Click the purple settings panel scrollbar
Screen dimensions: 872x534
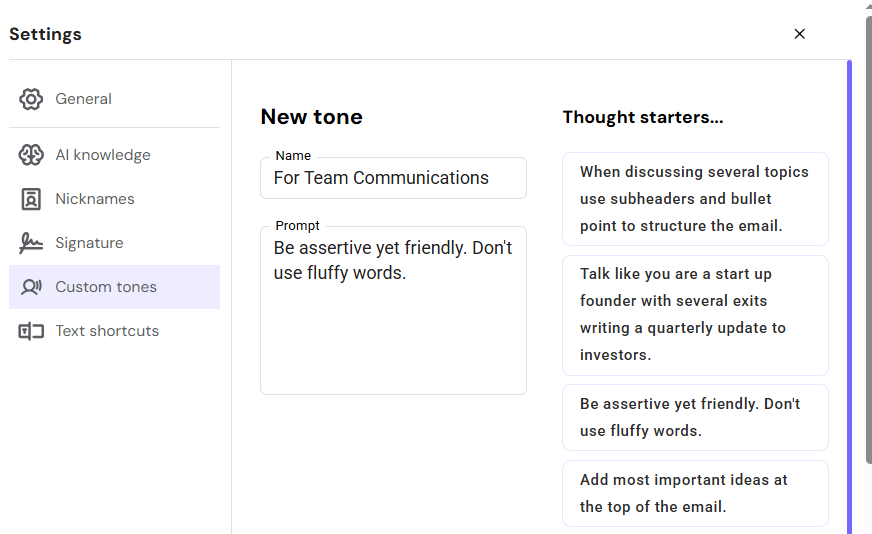tap(849, 300)
